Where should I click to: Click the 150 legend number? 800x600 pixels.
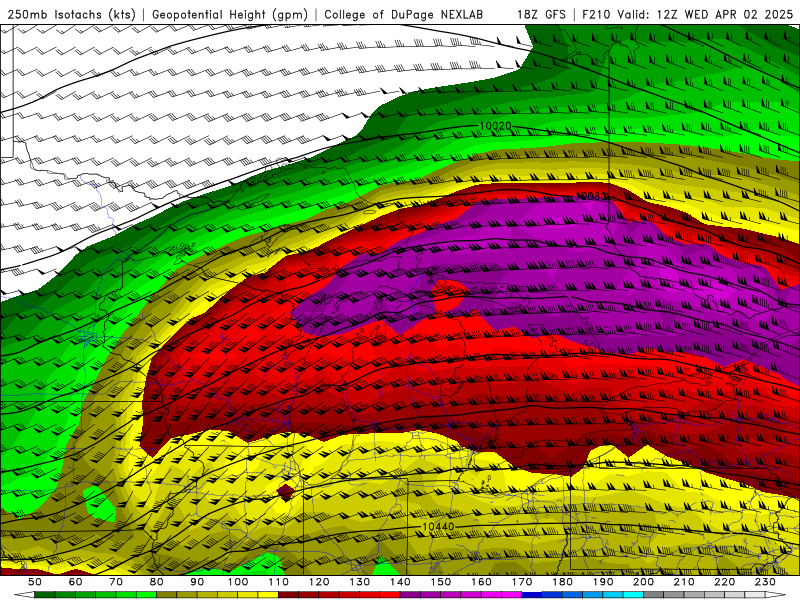[x=441, y=582]
